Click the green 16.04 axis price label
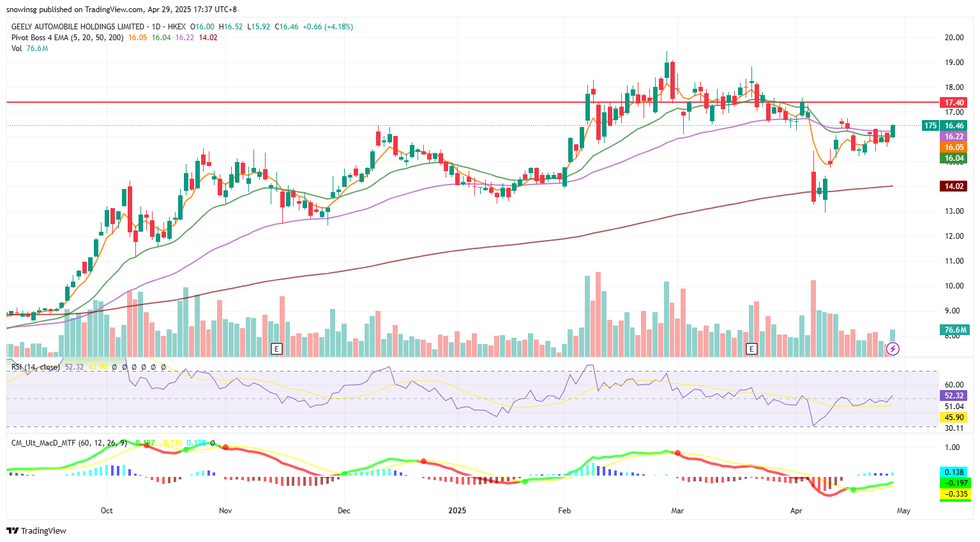The height and width of the screenshot is (542, 980). [x=954, y=158]
